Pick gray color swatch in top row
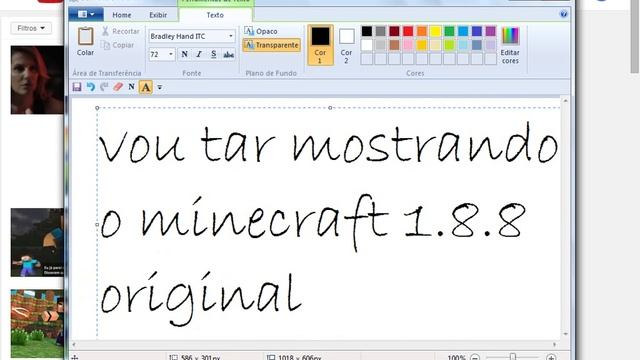The image size is (640, 360). pyautogui.click(x=380, y=31)
